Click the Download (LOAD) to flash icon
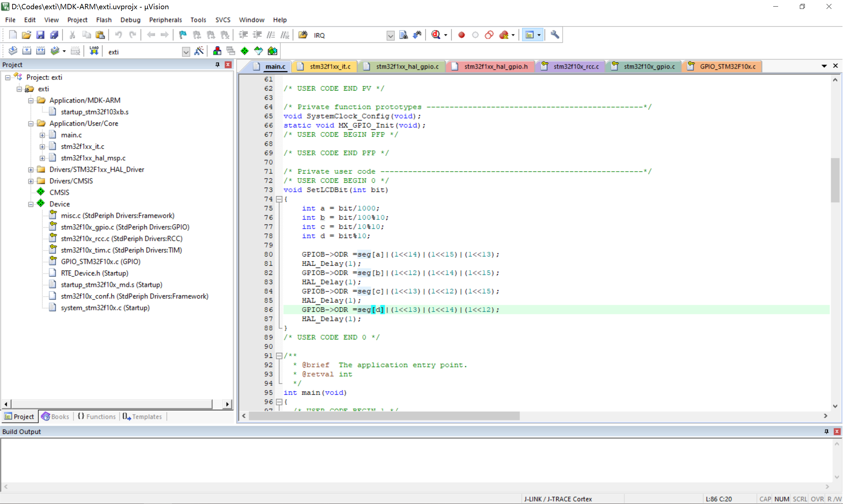The width and height of the screenshot is (843, 504). (x=94, y=51)
